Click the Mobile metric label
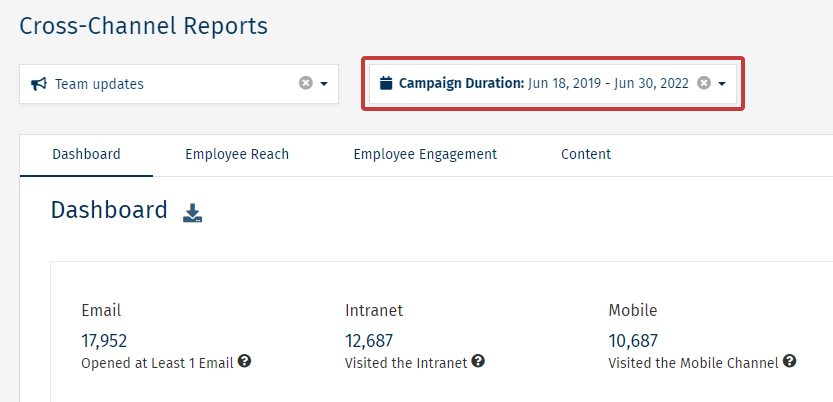Image resolution: width=833 pixels, height=402 pixels. 633,310
